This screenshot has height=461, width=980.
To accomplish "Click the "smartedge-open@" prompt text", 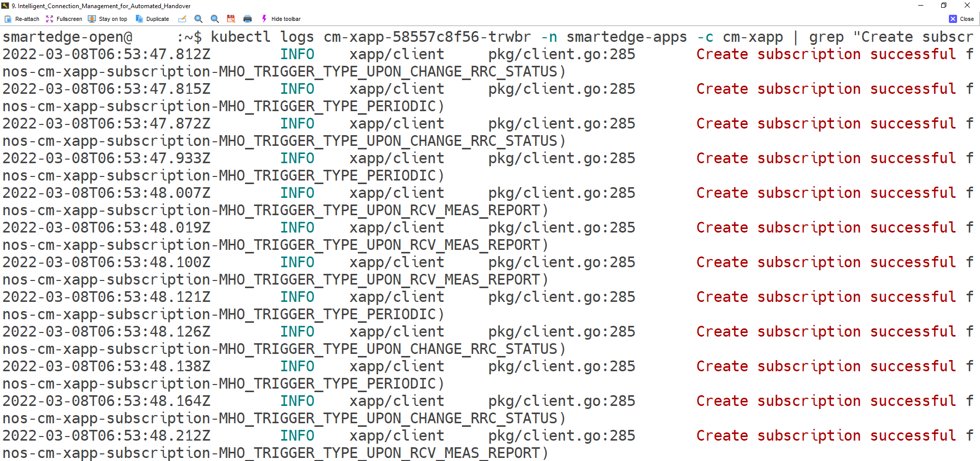I will (x=67, y=37).
